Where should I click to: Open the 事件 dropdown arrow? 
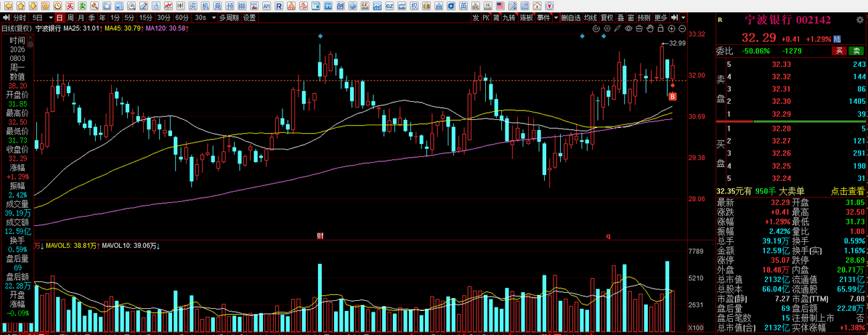tap(556, 17)
